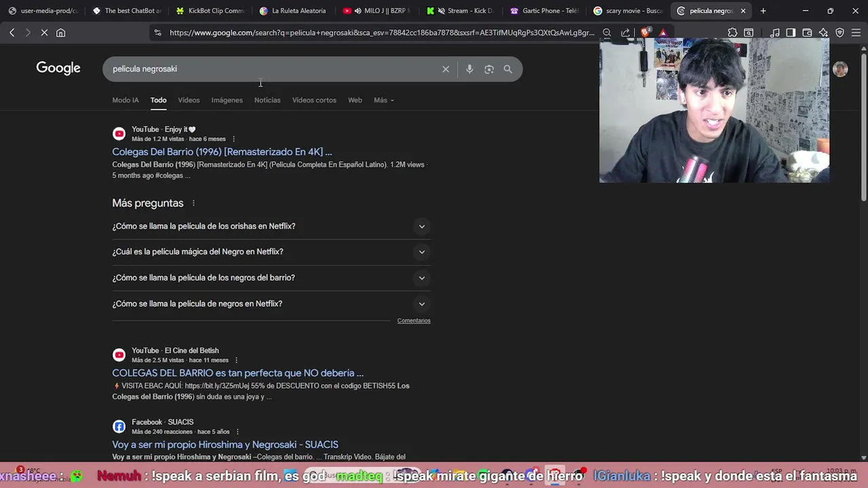Open 'COLEGAS DEL BARRIO es tan perfecta' link

[237, 373]
